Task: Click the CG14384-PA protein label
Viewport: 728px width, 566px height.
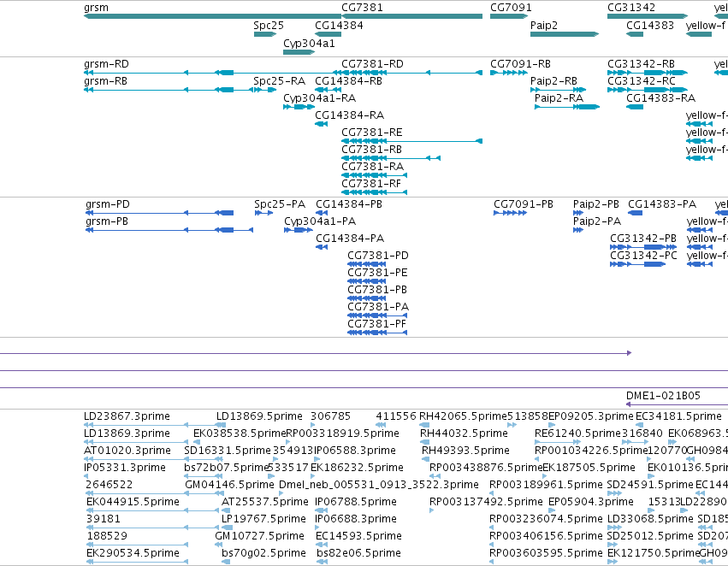Action: coord(350,239)
